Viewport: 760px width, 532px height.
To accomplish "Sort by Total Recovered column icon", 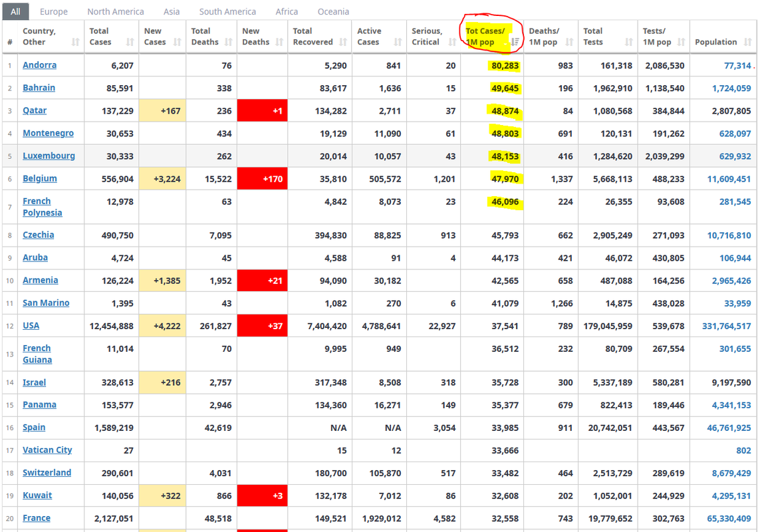I will [x=343, y=42].
